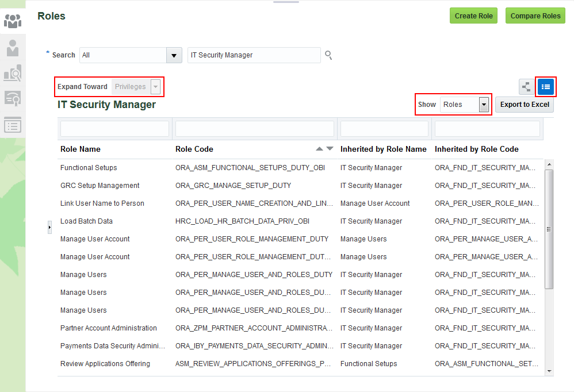Click the Create Role button
Image resolution: width=574 pixels, height=392 pixels.
click(x=473, y=16)
